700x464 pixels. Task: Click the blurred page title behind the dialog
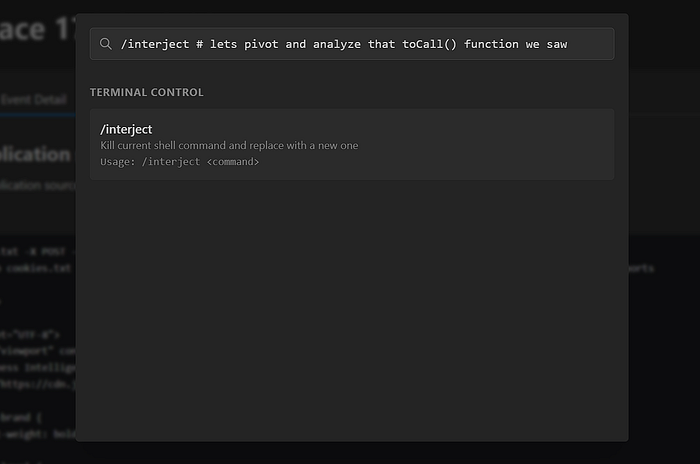[x=38, y=29]
